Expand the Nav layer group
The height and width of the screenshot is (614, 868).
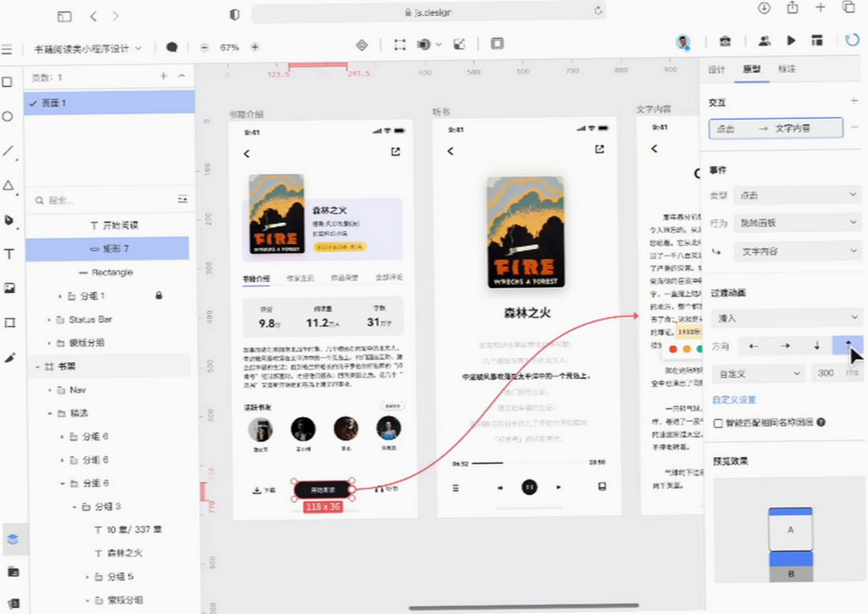(x=48, y=390)
